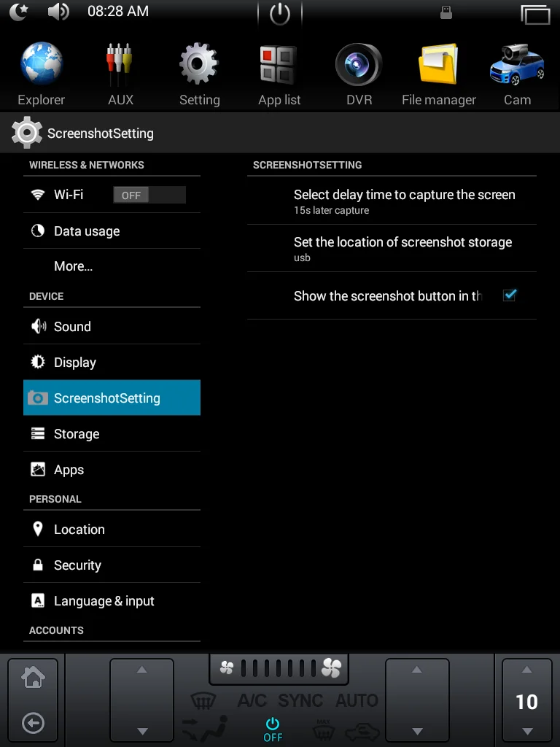
Task: Toggle the A/C button
Action: coord(252,700)
